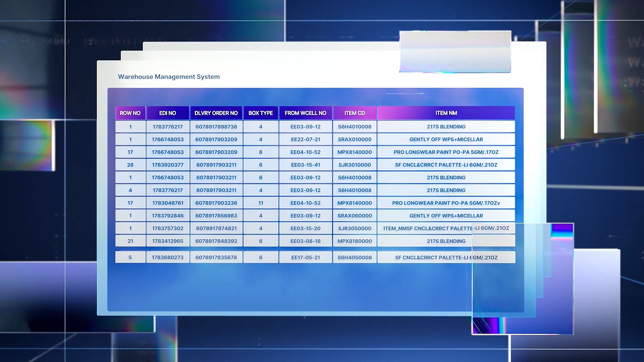Select SF CNCL&CRRCT PALETTE in S6H4050008 row

[x=446, y=257]
